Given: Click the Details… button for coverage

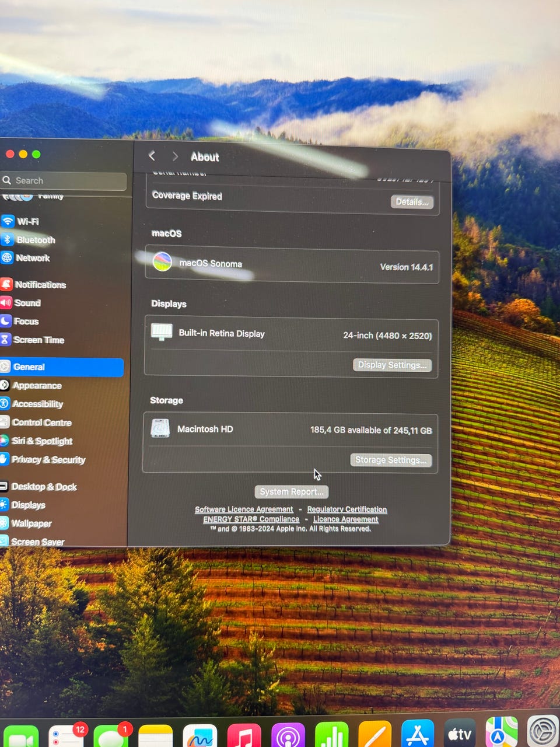Looking at the screenshot, I should click(x=412, y=202).
